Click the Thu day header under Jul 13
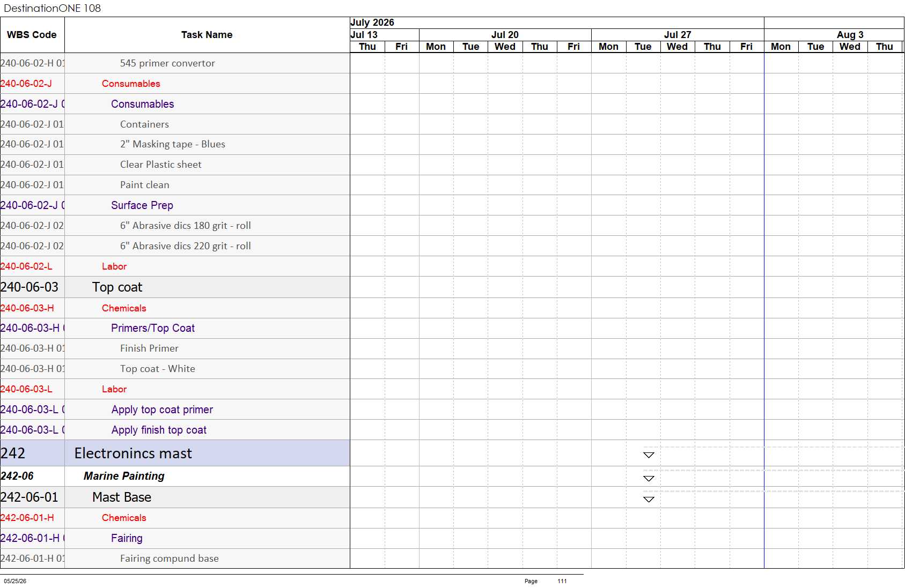 coord(367,47)
